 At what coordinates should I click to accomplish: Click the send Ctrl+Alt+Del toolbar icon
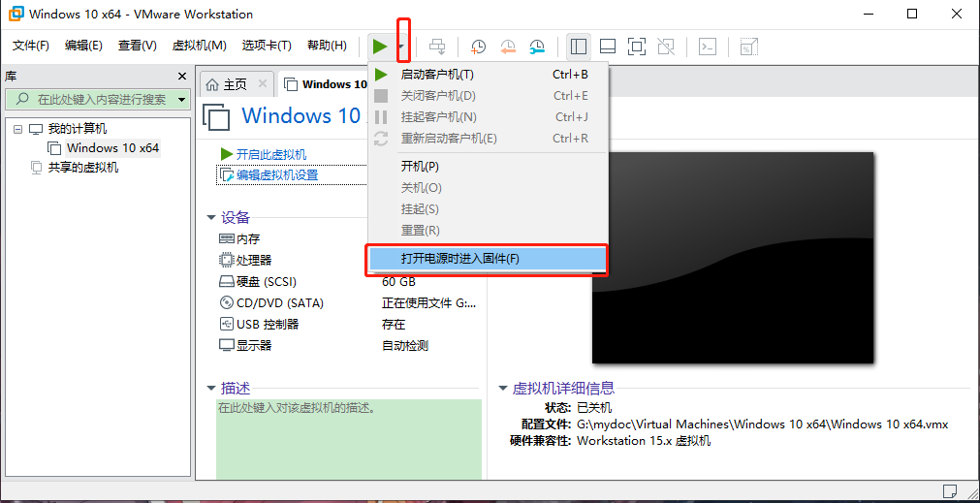[437, 47]
